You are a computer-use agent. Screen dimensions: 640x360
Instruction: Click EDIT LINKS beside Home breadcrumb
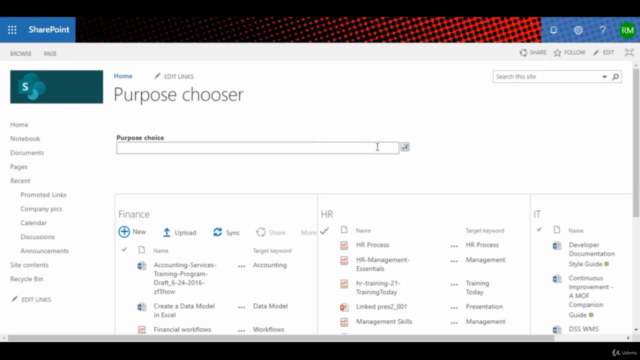tap(174, 76)
